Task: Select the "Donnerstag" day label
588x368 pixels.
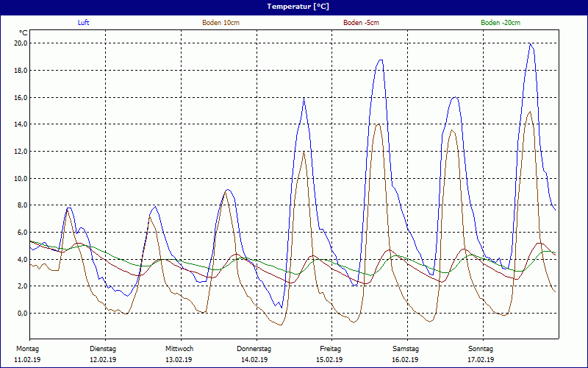Action: (x=254, y=348)
